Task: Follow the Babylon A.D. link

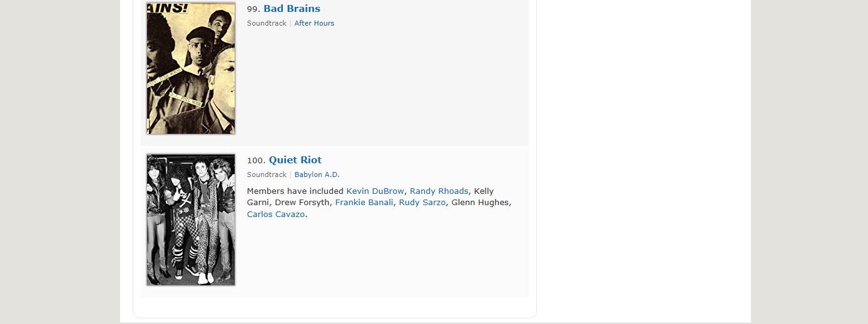Action: [317, 175]
